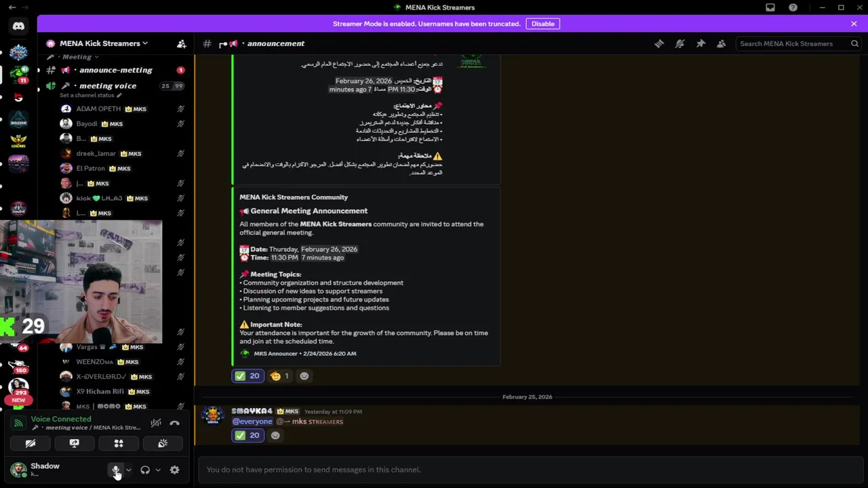Open input device options chevron
The image size is (868, 488).
click(x=128, y=470)
